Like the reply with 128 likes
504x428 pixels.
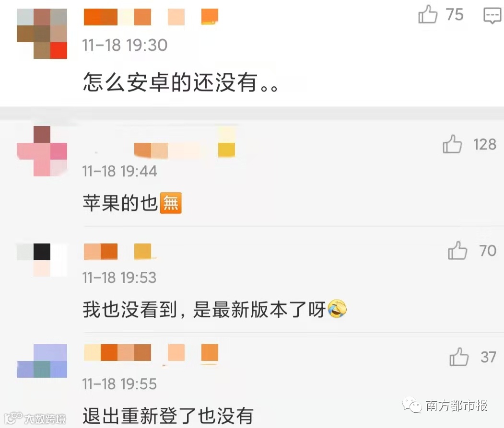452,144
